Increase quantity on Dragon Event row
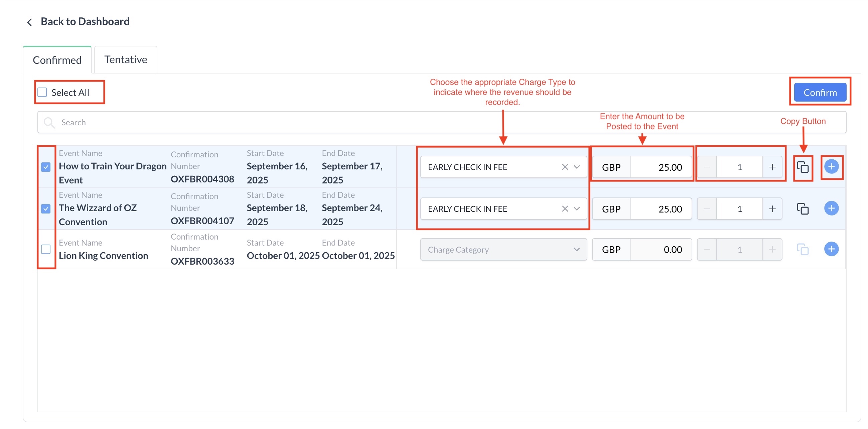Image resolution: width=868 pixels, height=429 pixels. coord(772,167)
